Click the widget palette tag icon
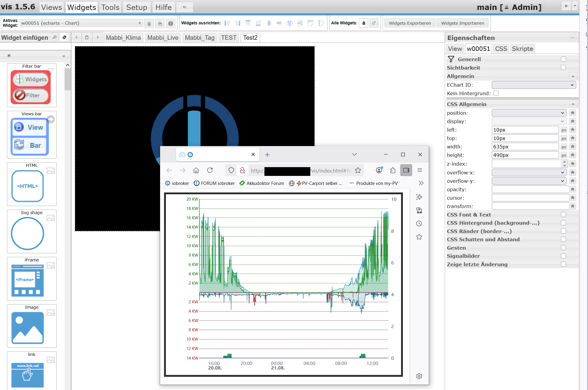This screenshot has width=588, height=390. 64,37
